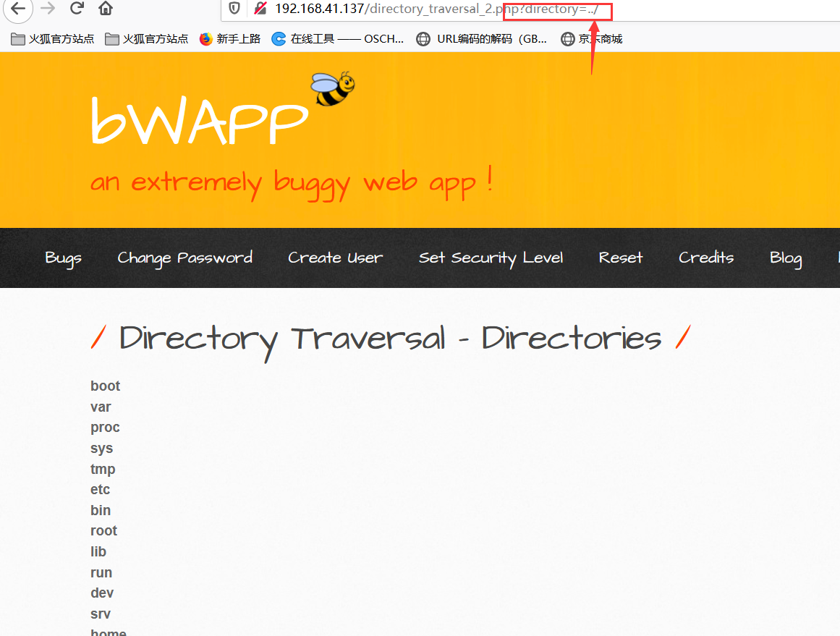
Task: Click the 'etc' directory entry
Action: pyautogui.click(x=100, y=489)
